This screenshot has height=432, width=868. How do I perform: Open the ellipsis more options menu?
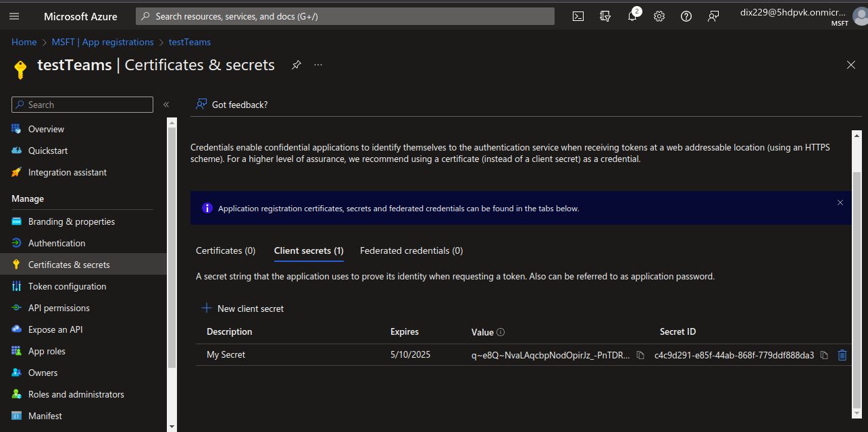coord(318,65)
